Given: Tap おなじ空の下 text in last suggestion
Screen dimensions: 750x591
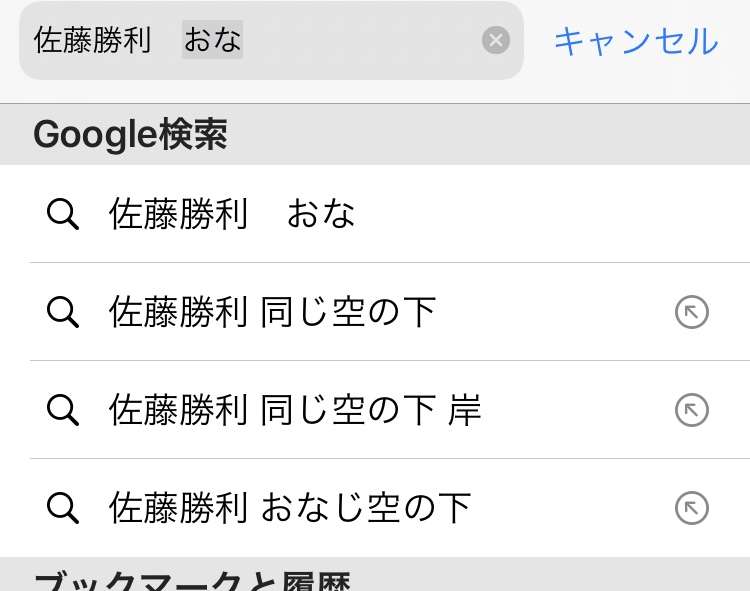Looking at the screenshot, I should (366, 508).
